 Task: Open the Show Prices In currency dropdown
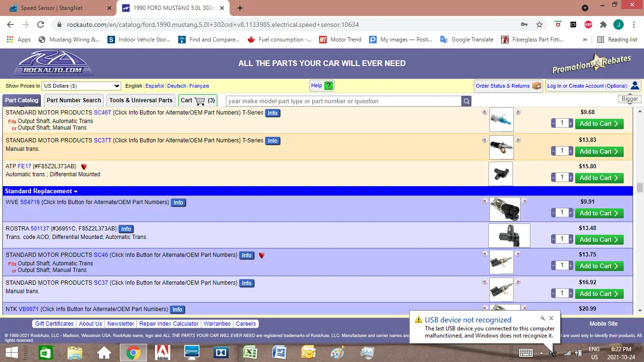pyautogui.click(x=82, y=86)
